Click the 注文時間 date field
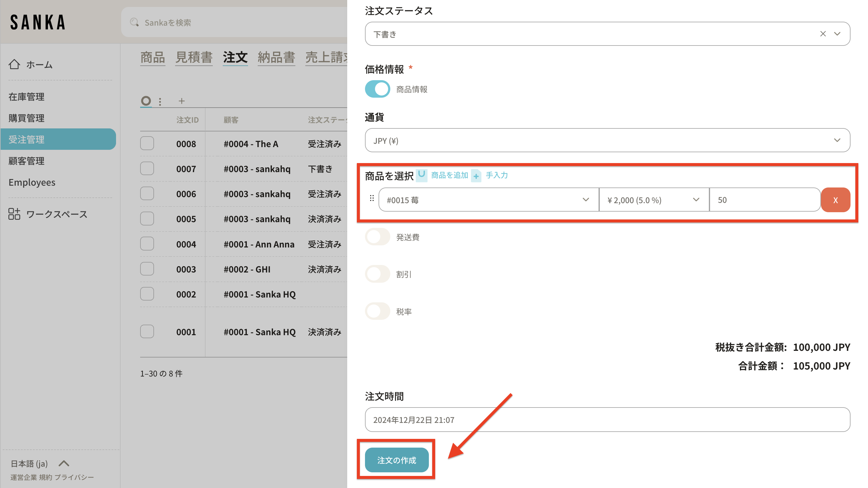868x488 pixels. (x=607, y=420)
